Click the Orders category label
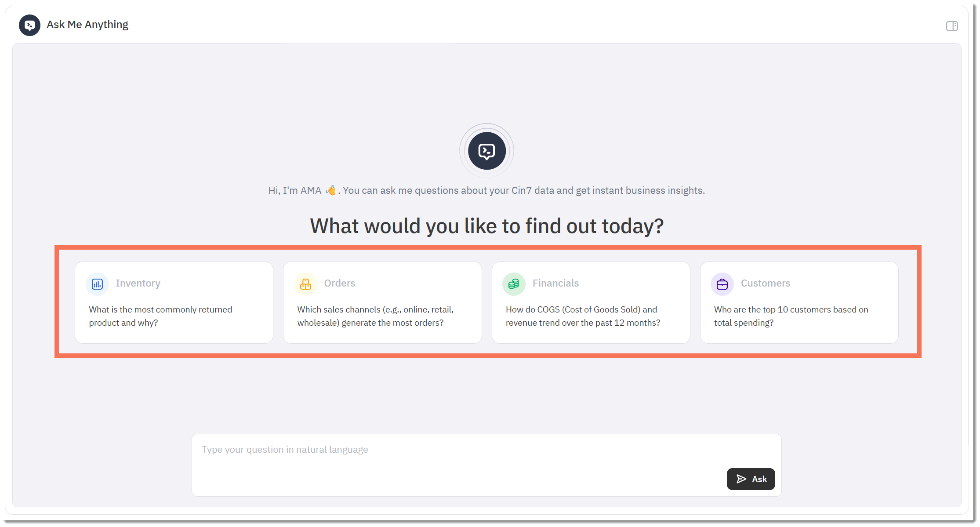The image size is (980, 527). pos(340,283)
